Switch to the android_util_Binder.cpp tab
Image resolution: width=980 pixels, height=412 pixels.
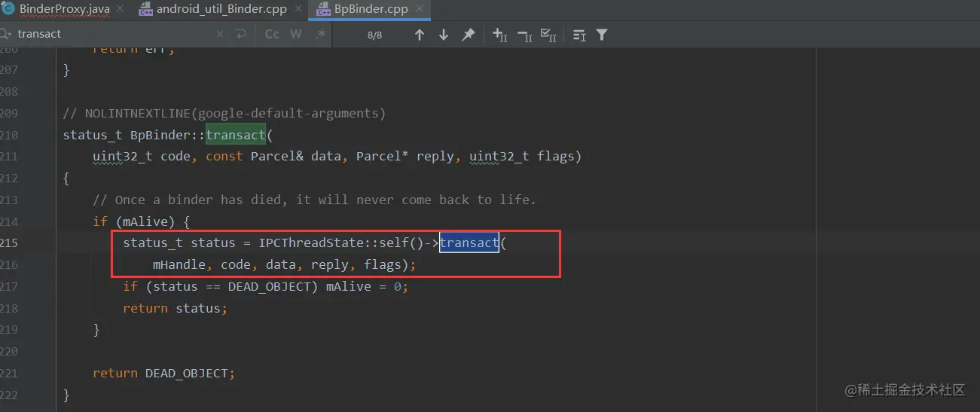coord(221,9)
